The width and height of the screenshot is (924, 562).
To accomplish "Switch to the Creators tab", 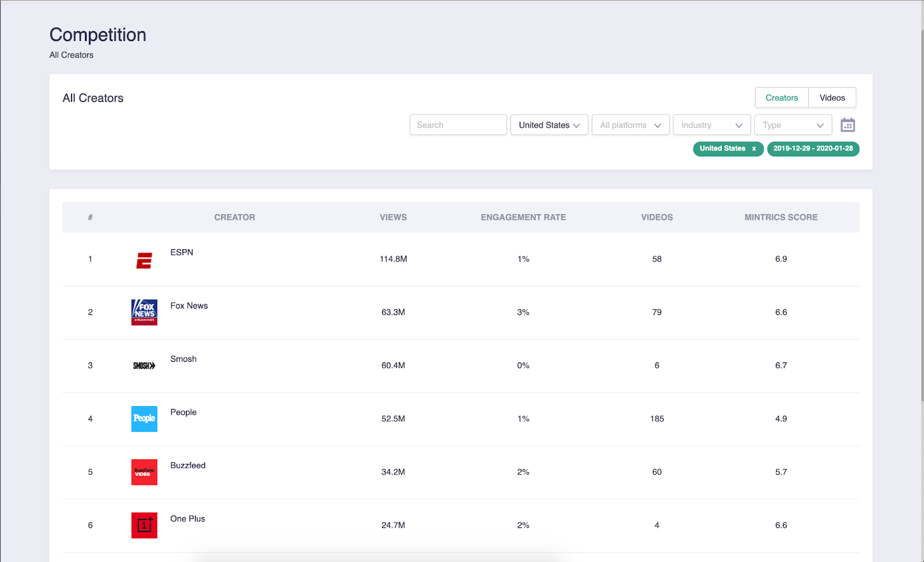I will (x=782, y=98).
